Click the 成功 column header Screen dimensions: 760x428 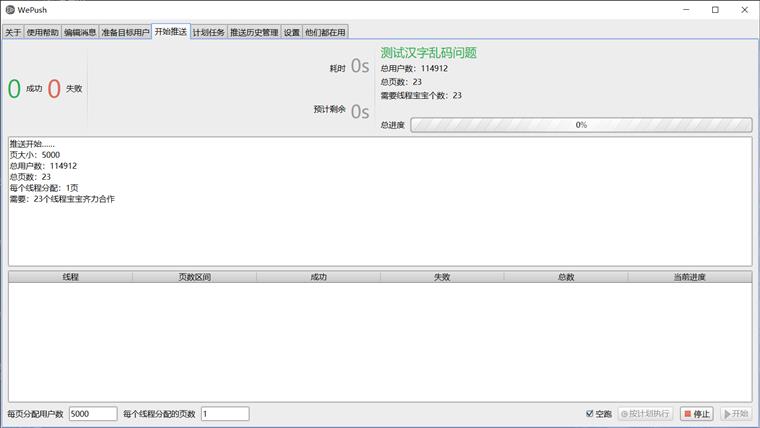[318, 277]
